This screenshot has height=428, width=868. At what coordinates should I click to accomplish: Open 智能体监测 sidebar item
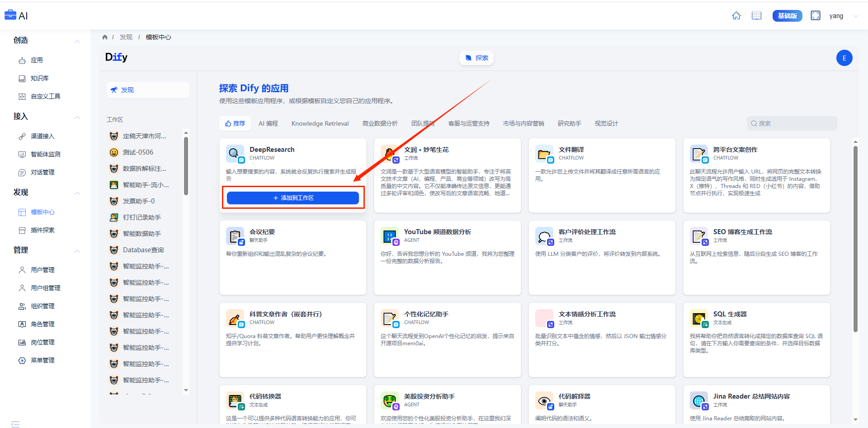click(x=45, y=154)
